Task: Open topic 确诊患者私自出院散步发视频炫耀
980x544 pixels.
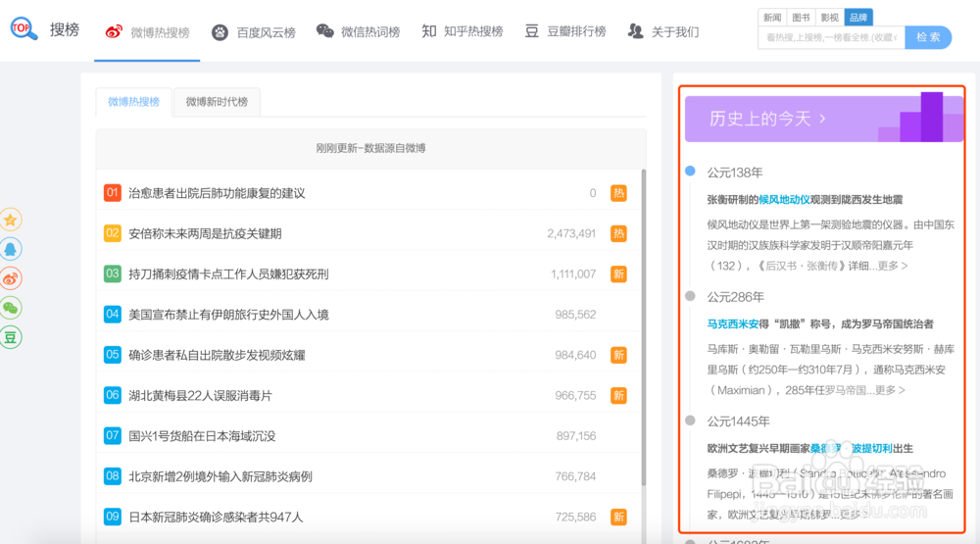Action: click(x=217, y=355)
